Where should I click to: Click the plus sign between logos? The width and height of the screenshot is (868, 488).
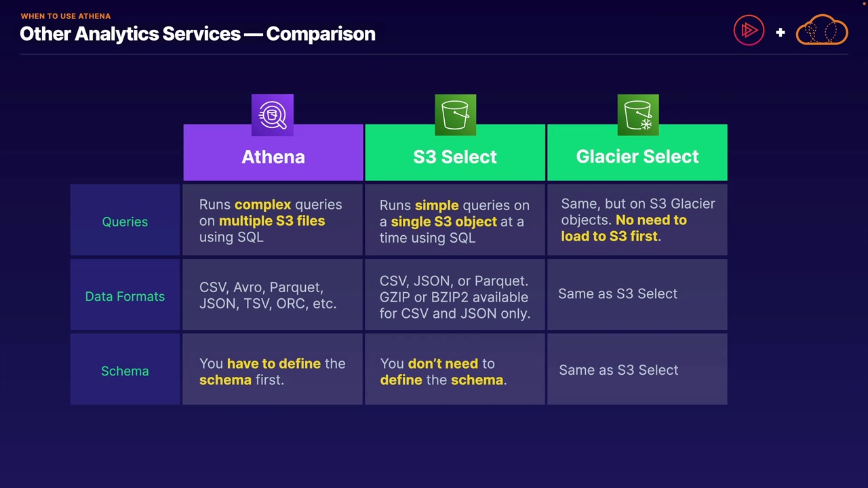tap(781, 32)
